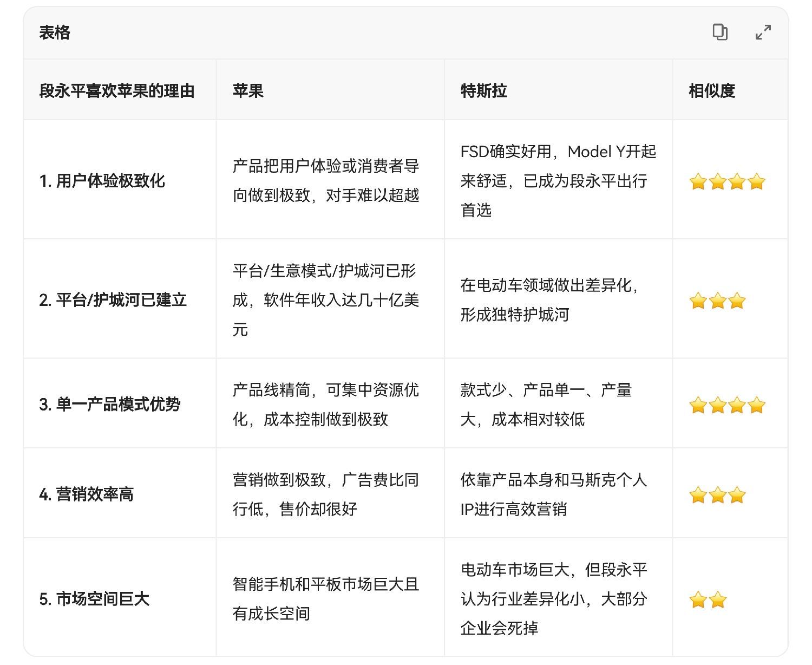This screenshot has width=812, height=665.
Task: Click the row label 5. 市场空间巨大
Action: [x=94, y=599]
